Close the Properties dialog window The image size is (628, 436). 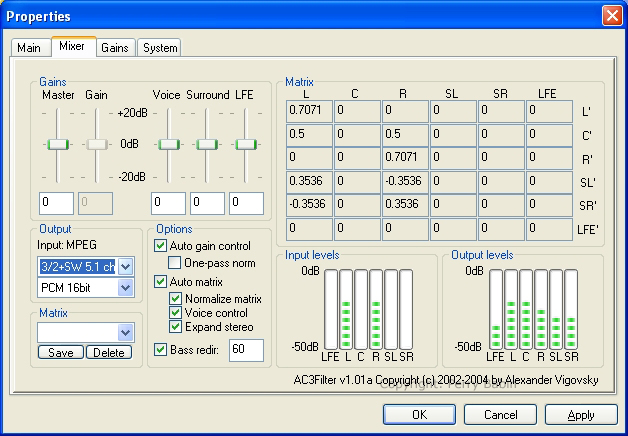612,15
